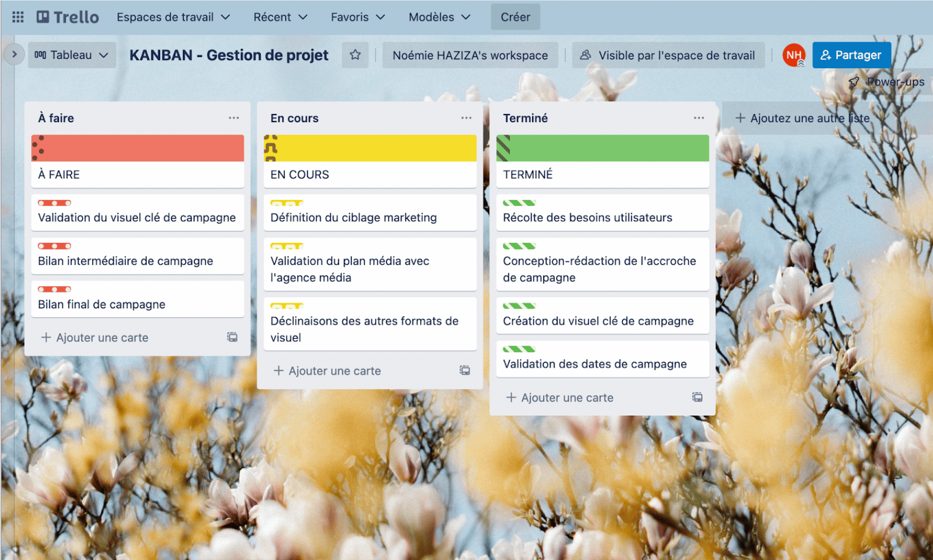Viewport: 933px width, 560px height.
Task: Open the NH member avatar
Action: click(793, 55)
